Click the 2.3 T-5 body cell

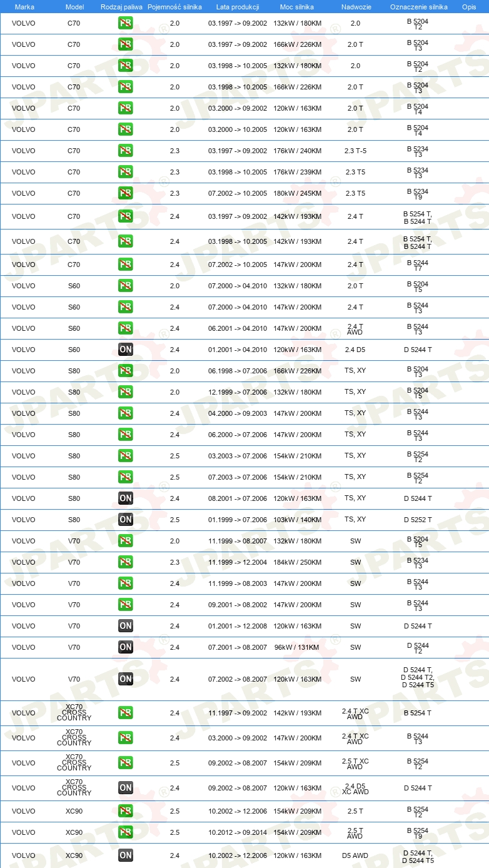click(x=355, y=151)
